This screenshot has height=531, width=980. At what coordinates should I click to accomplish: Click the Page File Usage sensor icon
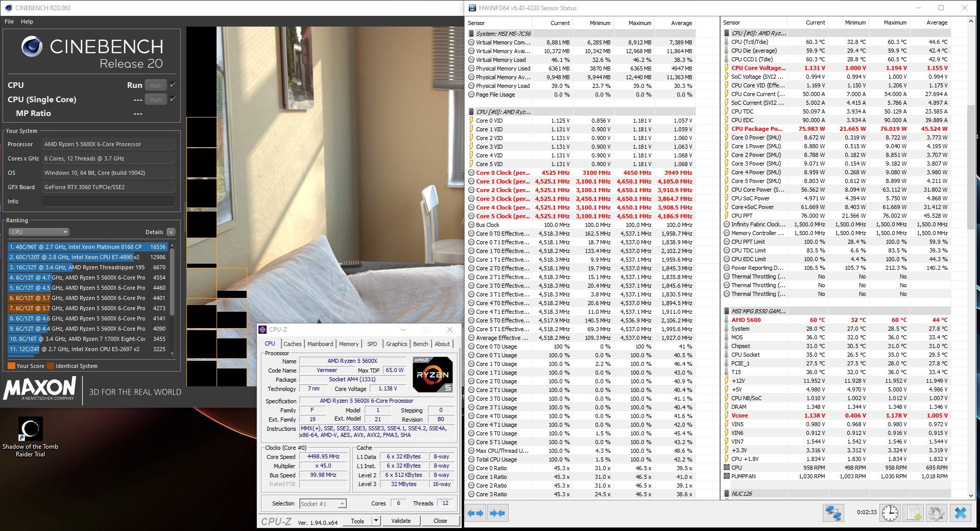471,95
